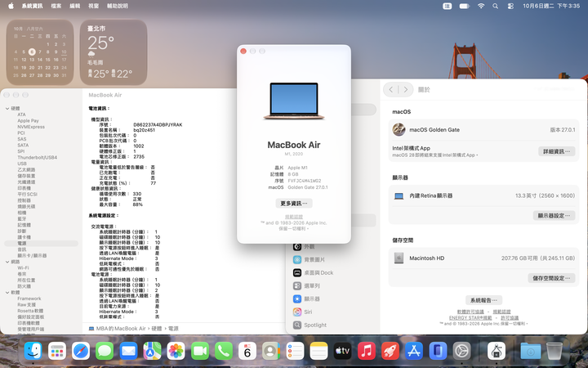Open the 檔案 menu
This screenshot has height=368, width=588.
pos(56,6)
